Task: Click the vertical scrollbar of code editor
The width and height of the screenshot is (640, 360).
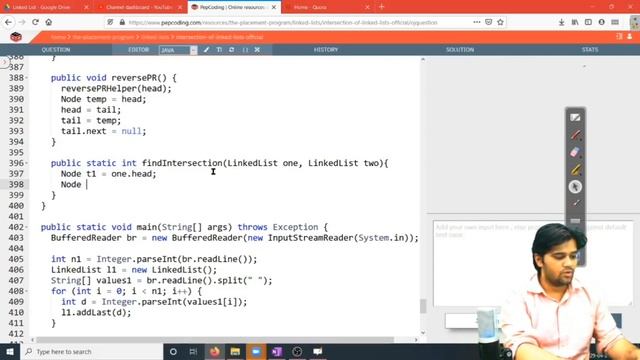Action: pyautogui.click(x=423, y=305)
